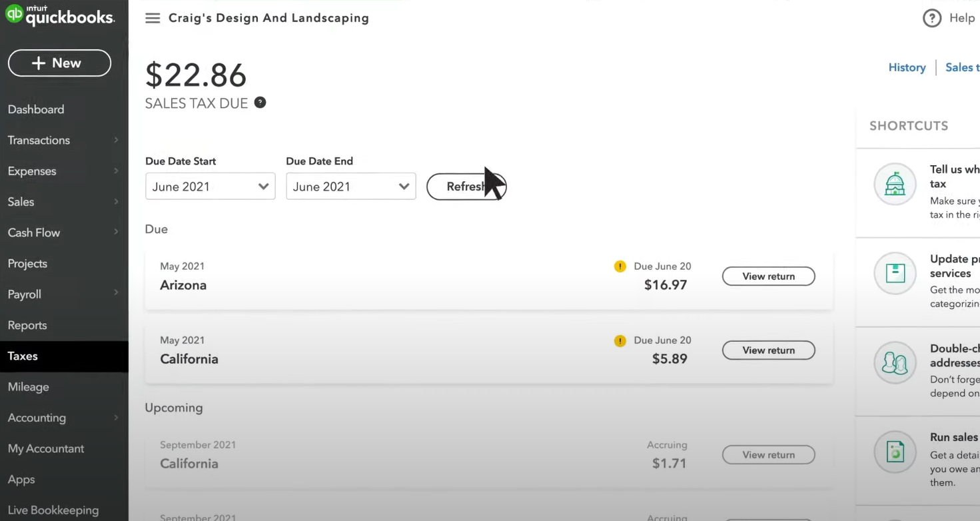Open the hamburger navigation menu icon
The width and height of the screenshot is (980, 521).
[x=153, y=18]
